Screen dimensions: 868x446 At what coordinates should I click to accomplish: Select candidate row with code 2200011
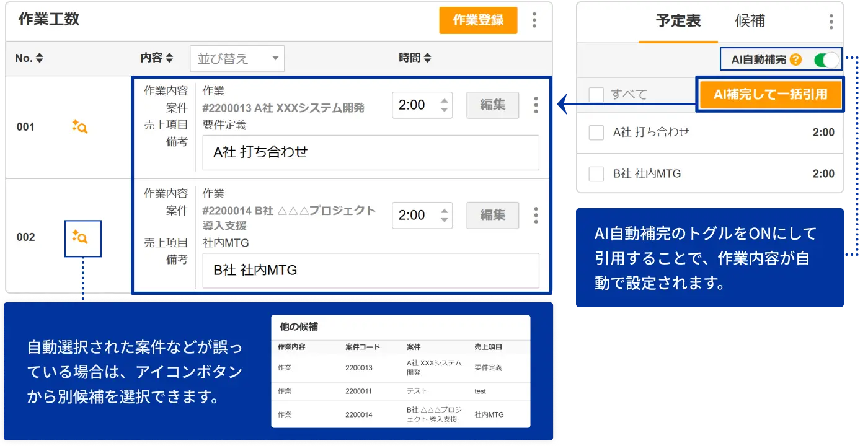pos(401,391)
